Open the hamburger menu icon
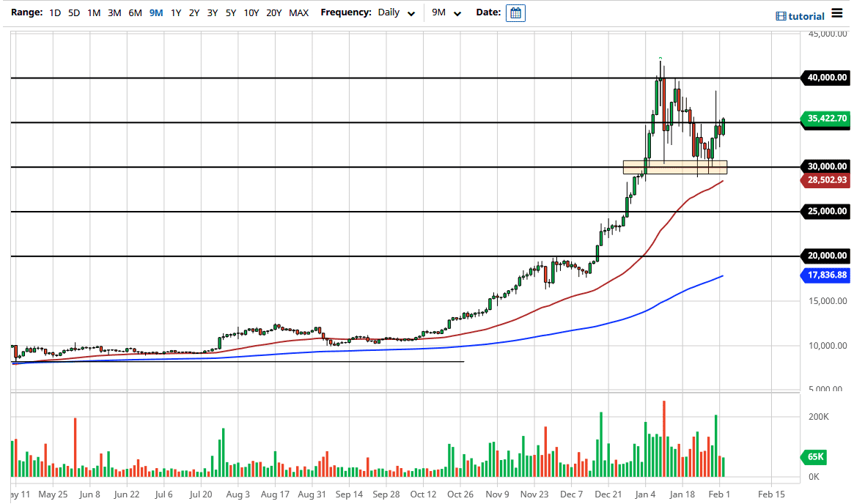 pyautogui.click(x=837, y=13)
